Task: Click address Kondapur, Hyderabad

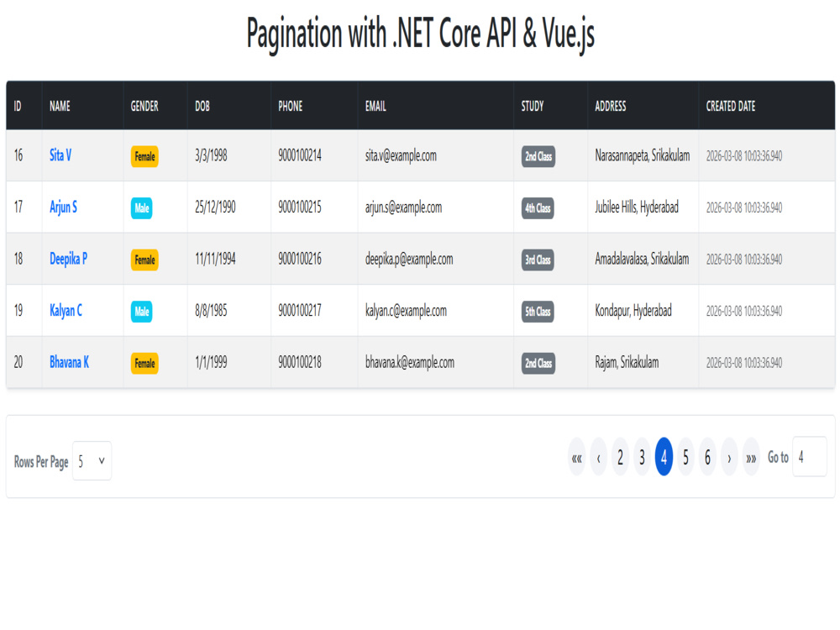Action: (633, 311)
